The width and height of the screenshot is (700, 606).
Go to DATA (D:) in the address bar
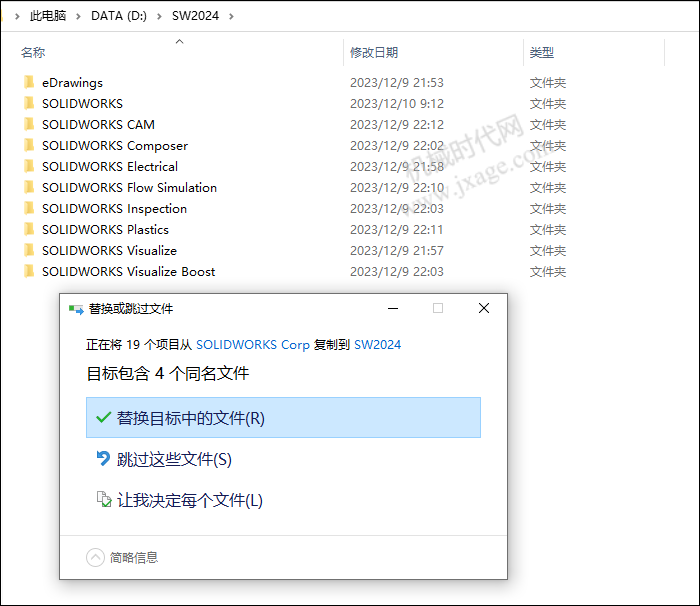coord(119,16)
